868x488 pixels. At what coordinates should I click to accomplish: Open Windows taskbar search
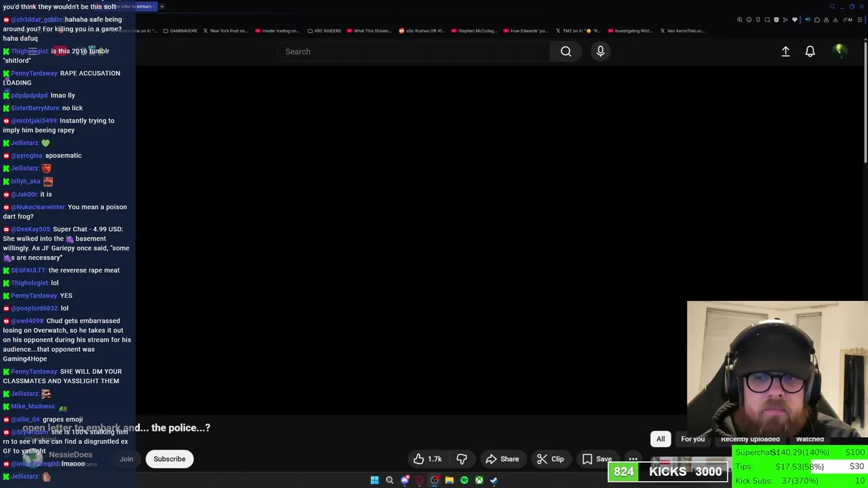pos(389,480)
